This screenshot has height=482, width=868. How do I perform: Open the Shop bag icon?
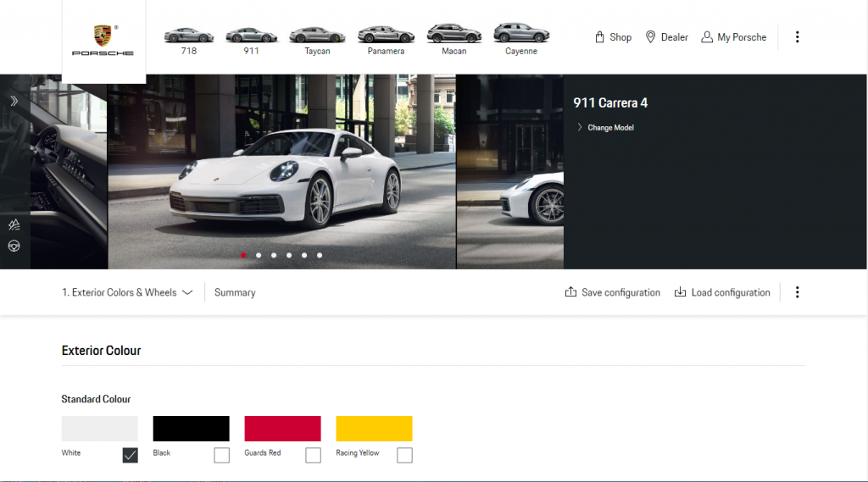coord(599,37)
